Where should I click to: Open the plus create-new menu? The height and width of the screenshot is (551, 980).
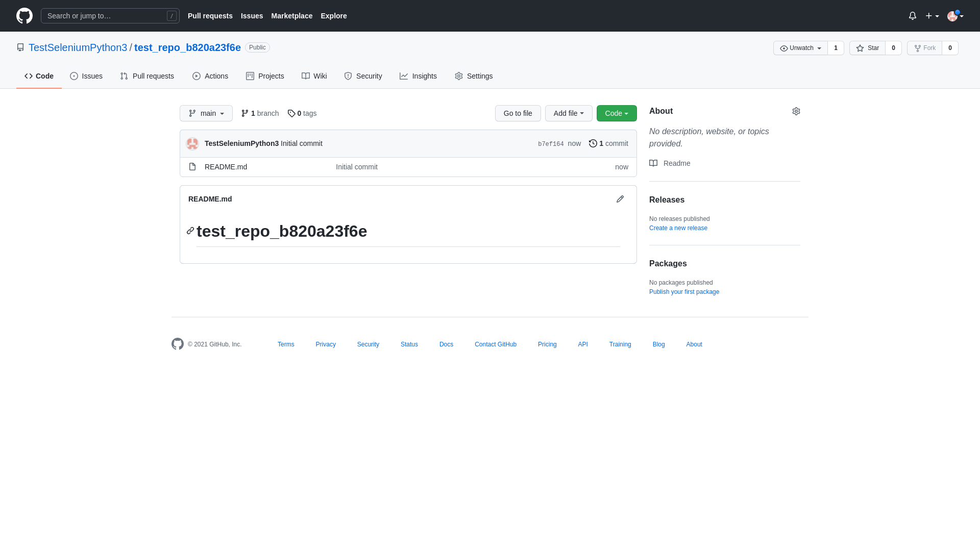tap(932, 16)
